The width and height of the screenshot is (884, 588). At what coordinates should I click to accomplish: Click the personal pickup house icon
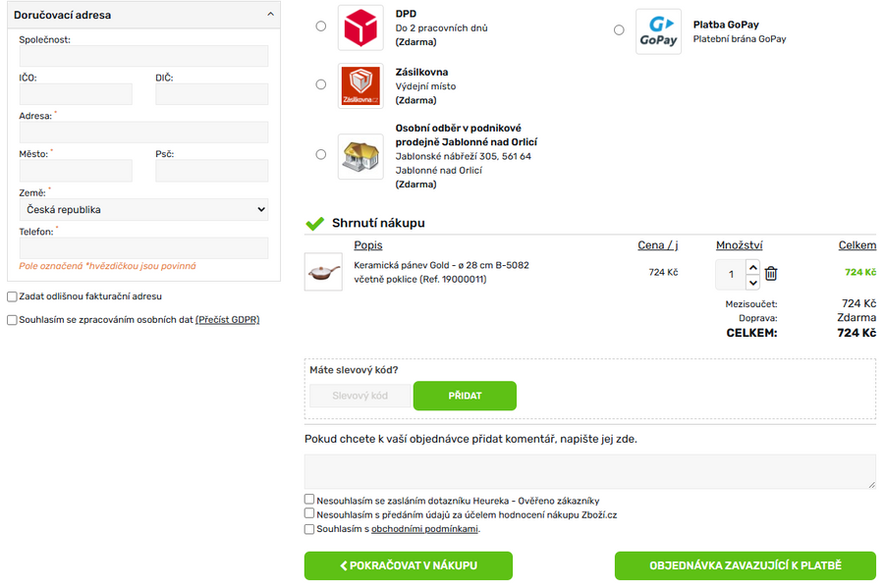[360, 156]
